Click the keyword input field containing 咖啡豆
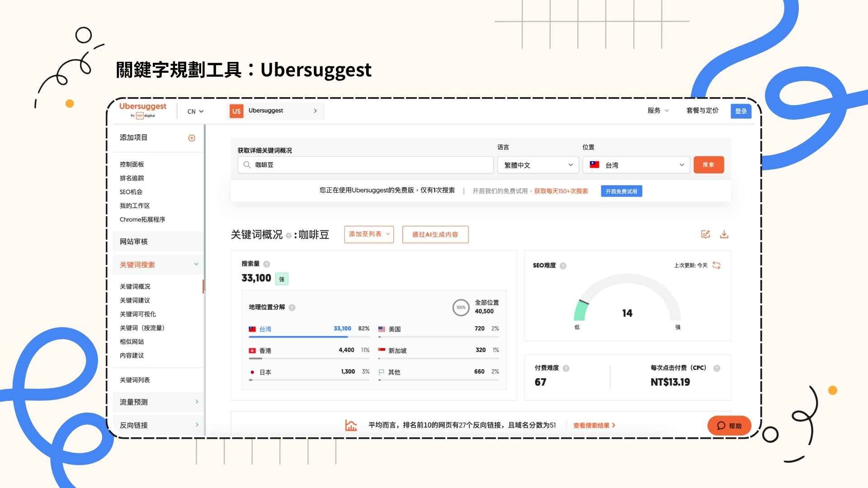The height and width of the screenshot is (488, 868). click(x=366, y=165)
